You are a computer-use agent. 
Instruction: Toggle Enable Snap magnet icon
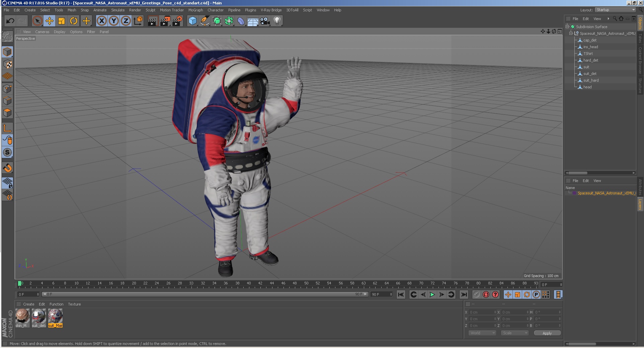coord(7,168)
